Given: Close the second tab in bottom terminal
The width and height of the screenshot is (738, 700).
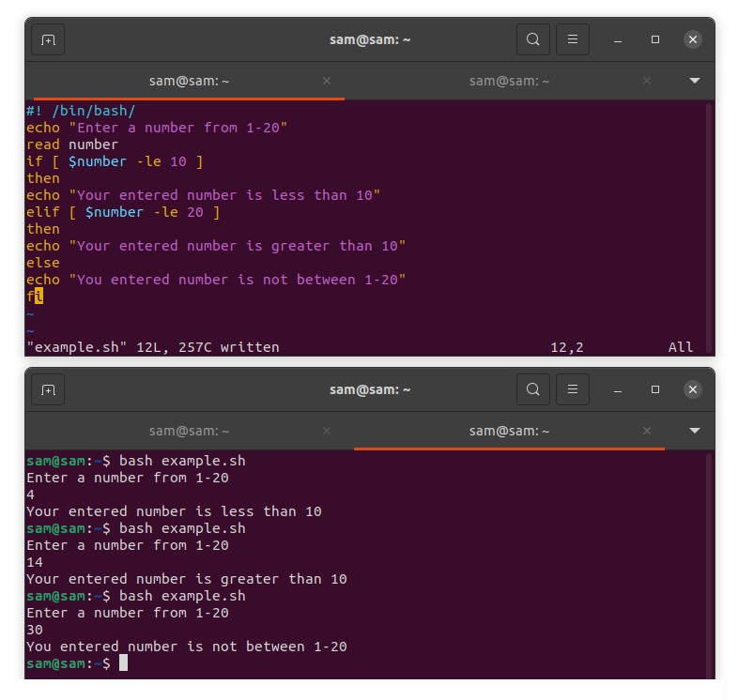Looking at the screenshot, I should 647,431.
